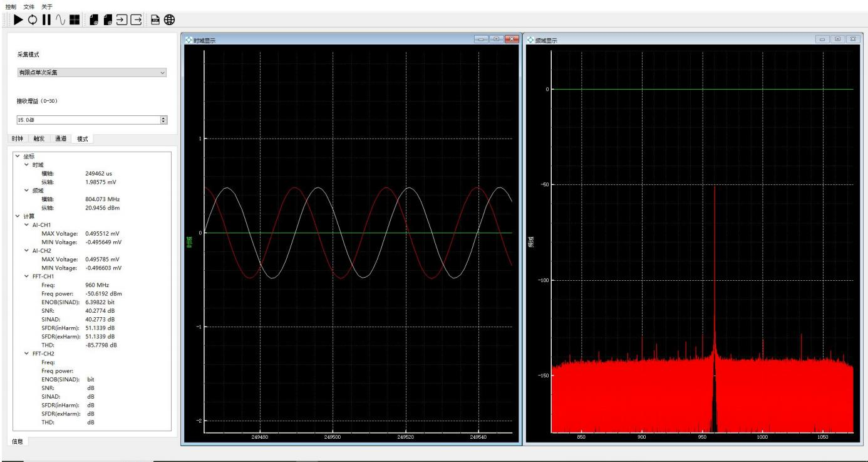Click the circular loop acquisition icon

33,20
